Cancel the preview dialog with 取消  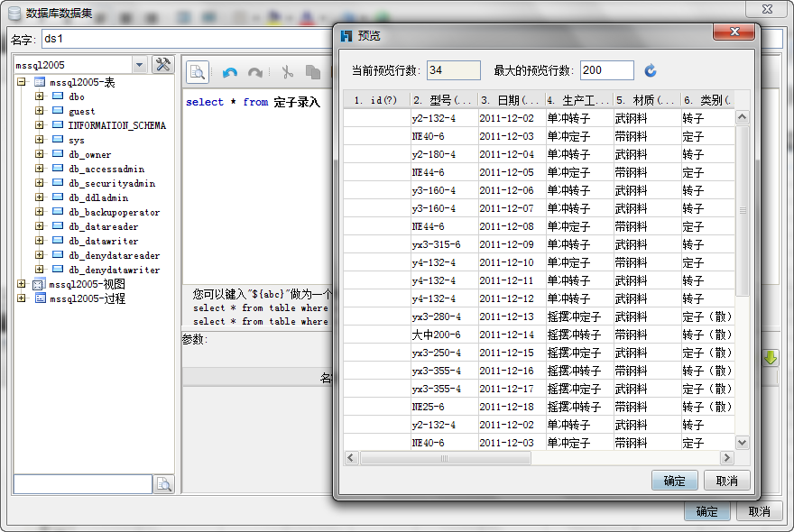click(726, 481)
